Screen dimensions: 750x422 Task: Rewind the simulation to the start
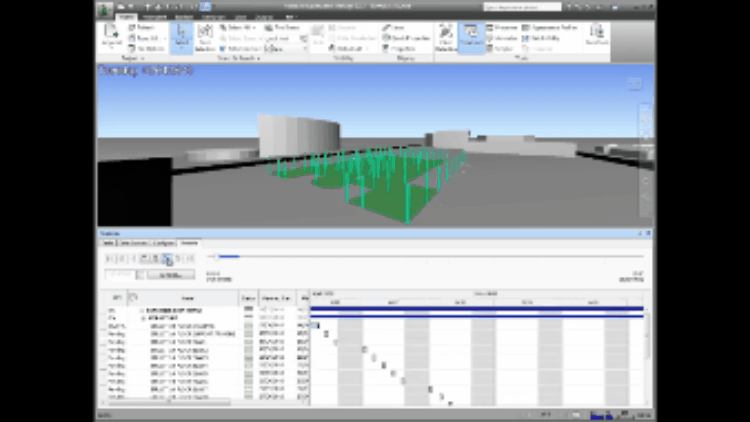tap(109, 259)
